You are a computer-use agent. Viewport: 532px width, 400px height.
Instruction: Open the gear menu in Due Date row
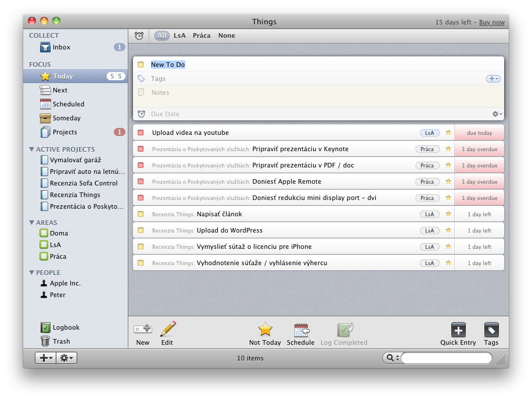pos(497,114)
